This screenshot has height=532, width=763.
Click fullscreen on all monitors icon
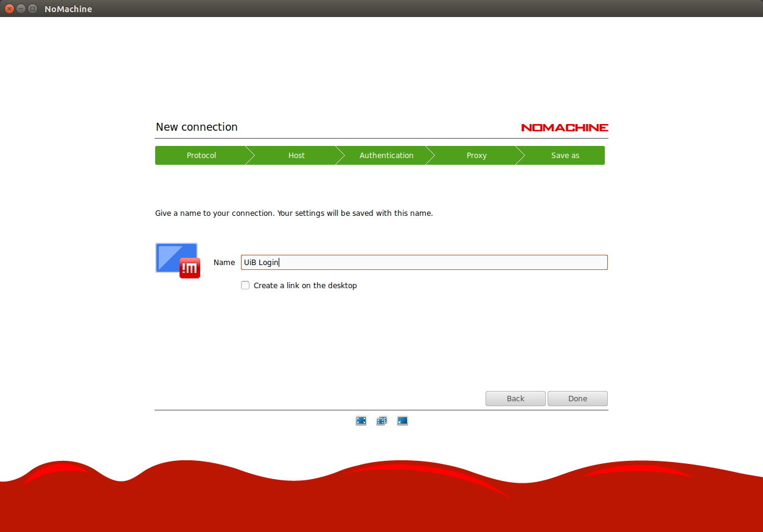click(x=381, y=421)
